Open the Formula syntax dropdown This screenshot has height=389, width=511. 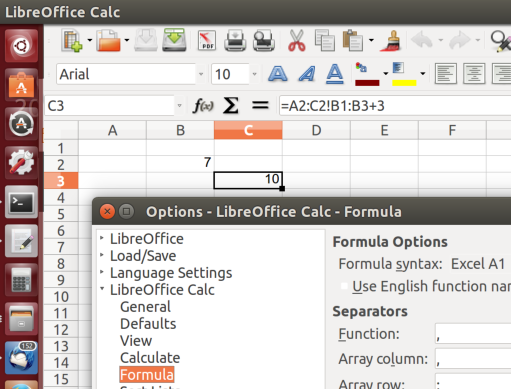480,264
